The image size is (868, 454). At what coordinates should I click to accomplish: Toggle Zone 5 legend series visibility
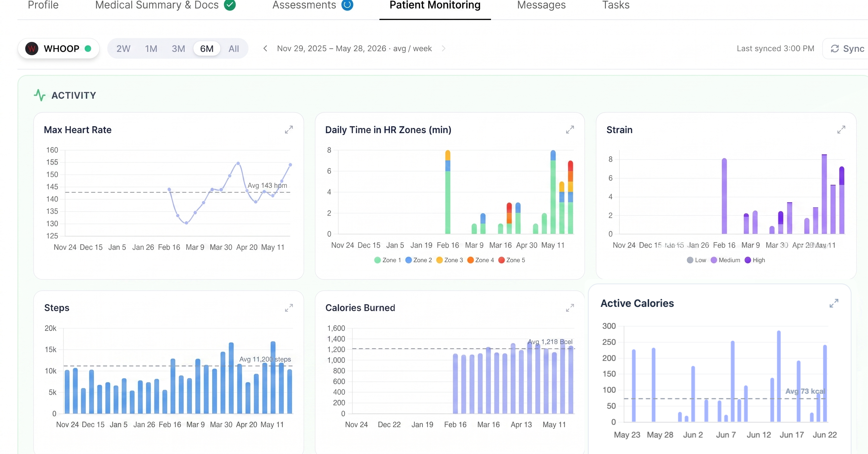512,260
